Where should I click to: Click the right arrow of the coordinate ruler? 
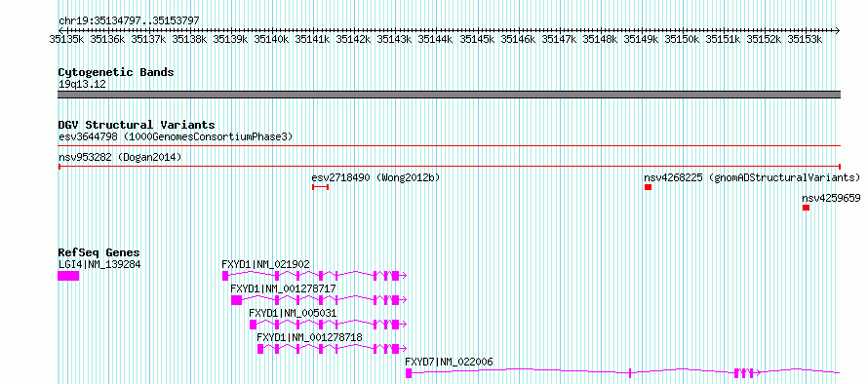(x=838, y=30)
